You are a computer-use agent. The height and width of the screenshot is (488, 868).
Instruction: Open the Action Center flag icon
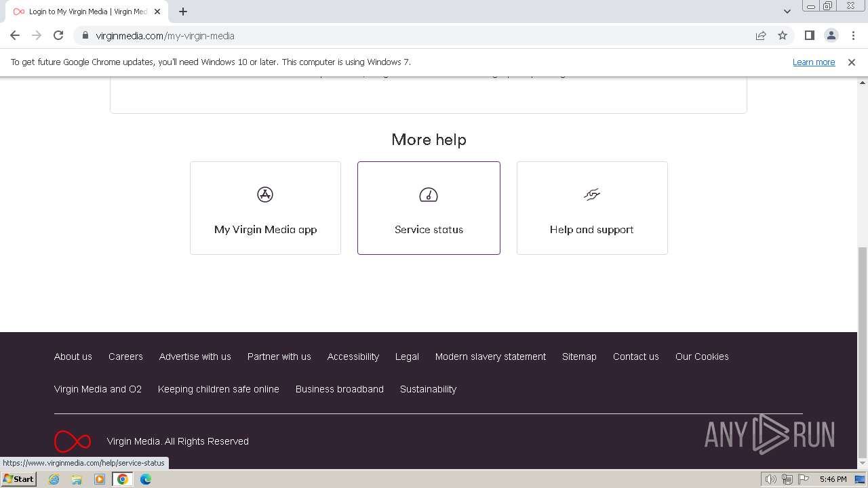click(804, 479)
